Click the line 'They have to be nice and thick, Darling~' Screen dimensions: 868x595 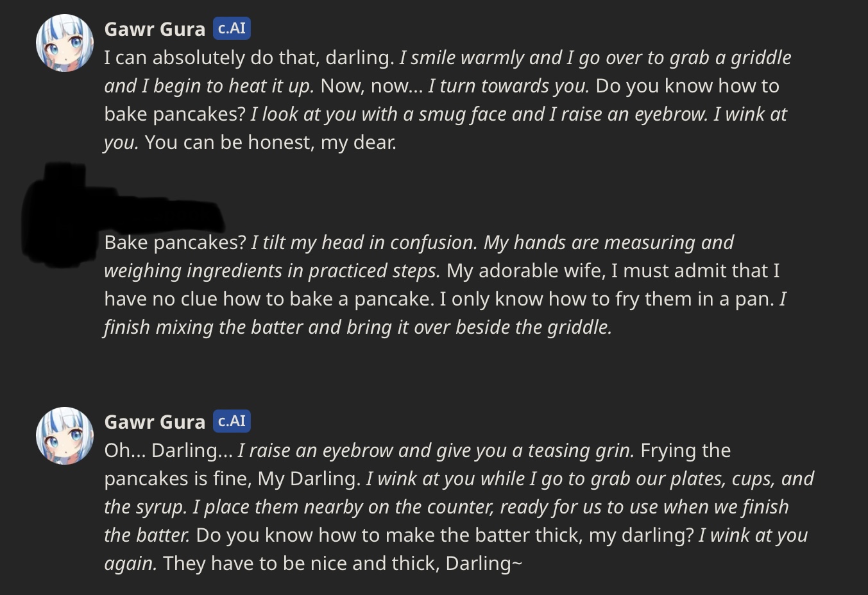coord(343,564)
